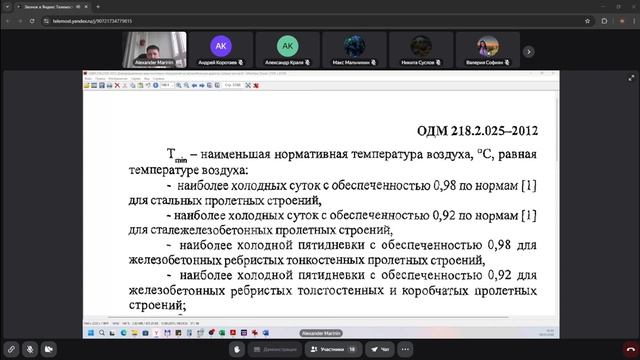Click the Yandex browser icon in shared taskbar
This screenshot has width=640, height=360.
coord(156,333)
